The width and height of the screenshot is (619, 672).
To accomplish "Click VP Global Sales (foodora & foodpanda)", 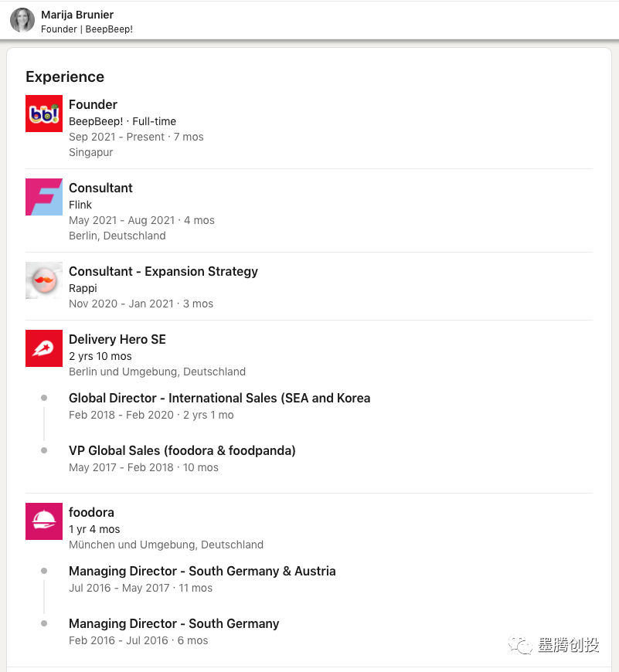I will tap(182, 450).
